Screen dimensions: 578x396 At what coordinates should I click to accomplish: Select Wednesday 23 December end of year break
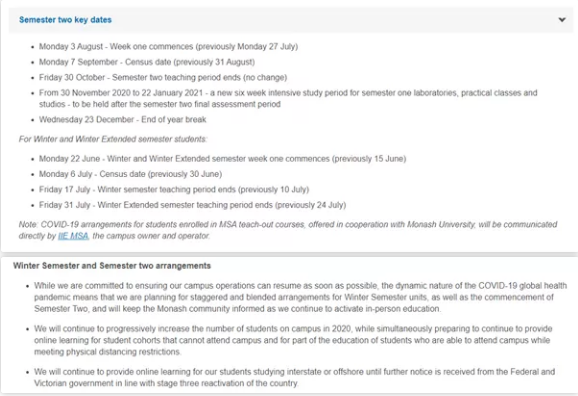[123, 119]
